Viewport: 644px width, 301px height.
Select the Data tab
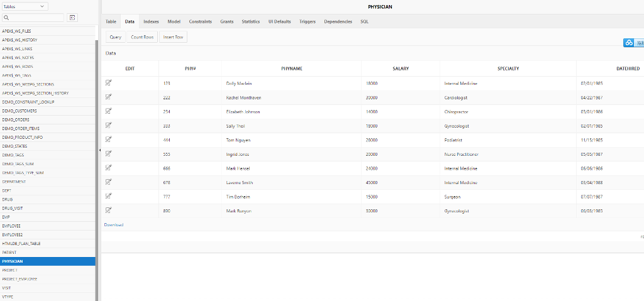click(x=130, y=21)
